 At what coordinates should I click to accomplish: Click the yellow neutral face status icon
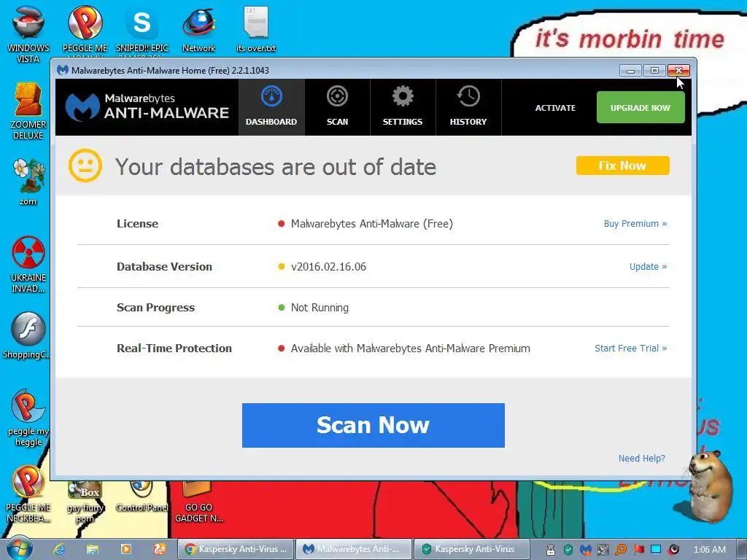pyautogui.click(x=85, y=166)
